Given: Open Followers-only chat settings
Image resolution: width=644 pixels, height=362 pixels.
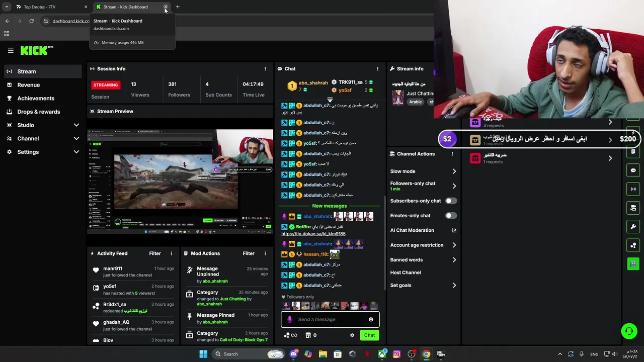Looking at the screenshot, I should 423,186.
